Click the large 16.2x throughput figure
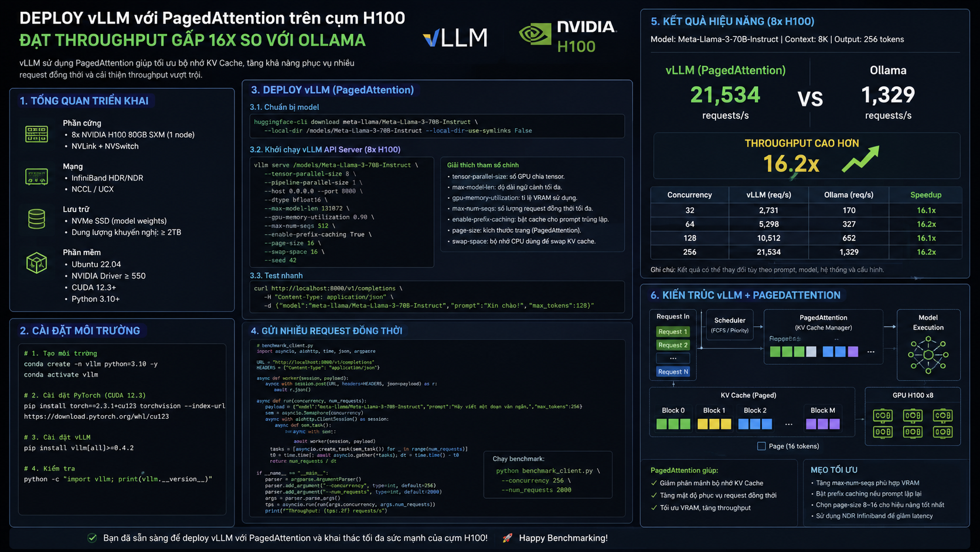 click(791, 164)
